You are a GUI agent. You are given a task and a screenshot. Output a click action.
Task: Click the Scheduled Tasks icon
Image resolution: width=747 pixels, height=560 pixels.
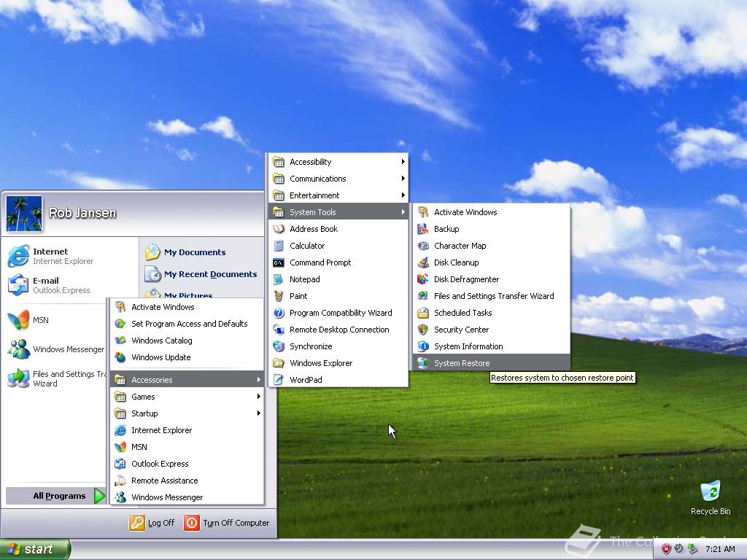click(x=422, y=313)
